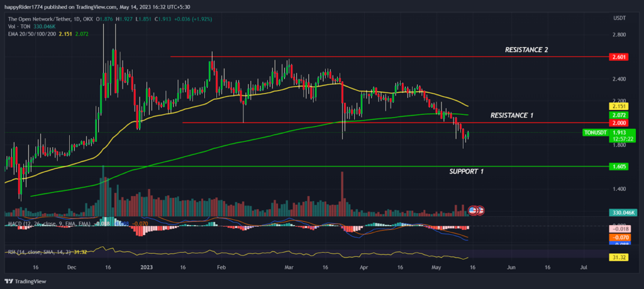The image size is (644, 289).
Task: Click the TONUSDT last price label
Action: [595, 133]
